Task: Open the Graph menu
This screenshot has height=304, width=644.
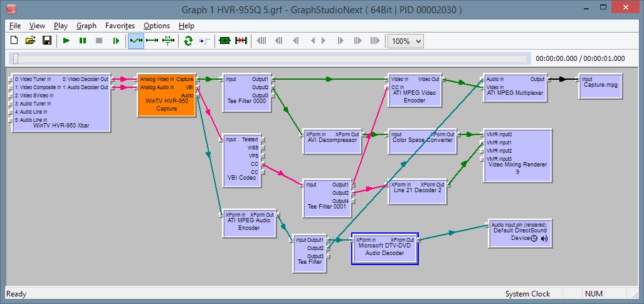Action: pyautogui.click(x=87, y=26)
